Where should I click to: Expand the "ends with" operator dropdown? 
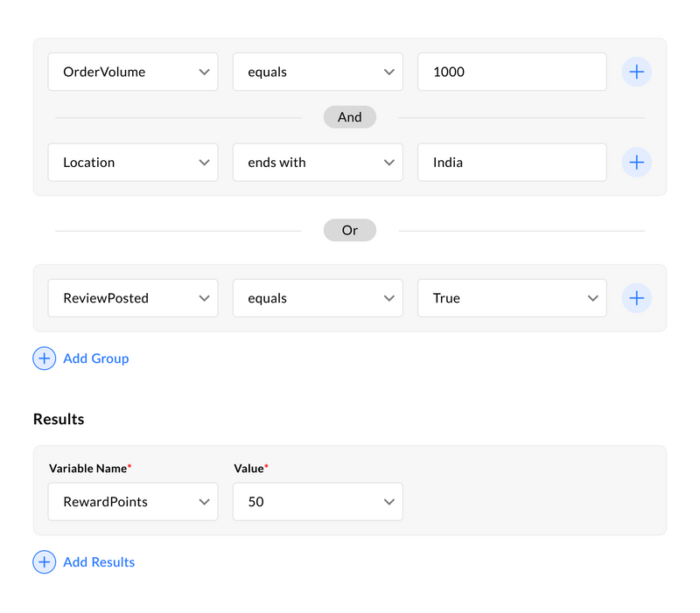(x=317, y=162)
